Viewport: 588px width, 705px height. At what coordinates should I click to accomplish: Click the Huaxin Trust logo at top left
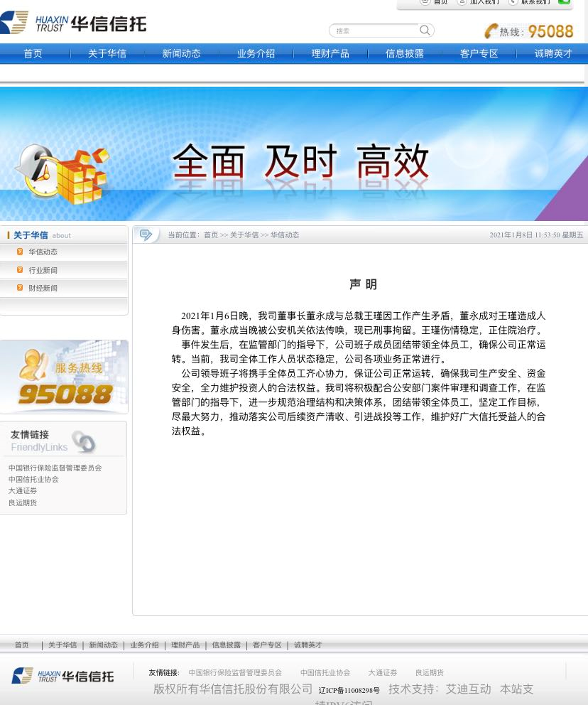[71, 22]
